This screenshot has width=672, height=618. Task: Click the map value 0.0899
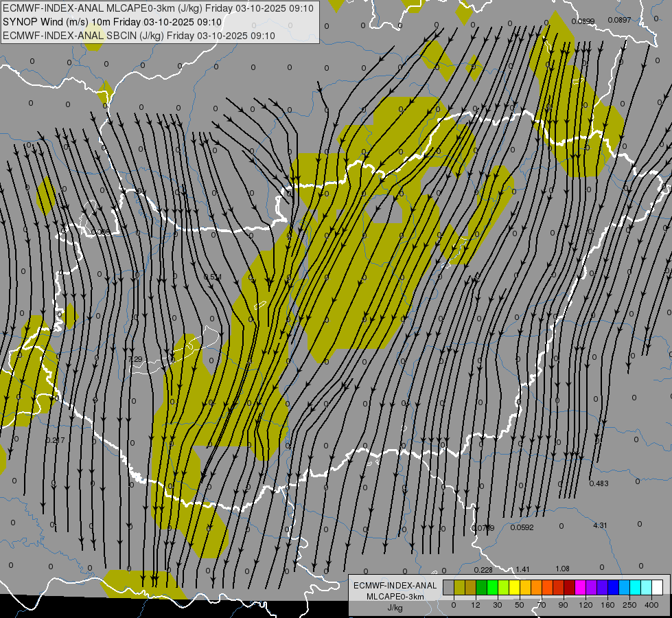tap(583, 21)
